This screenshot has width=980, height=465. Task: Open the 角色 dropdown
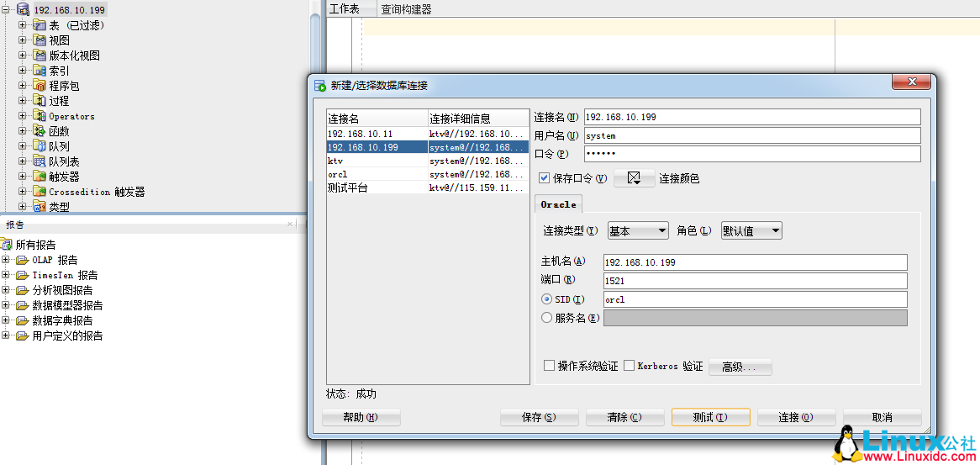click(x=752, y=231)
